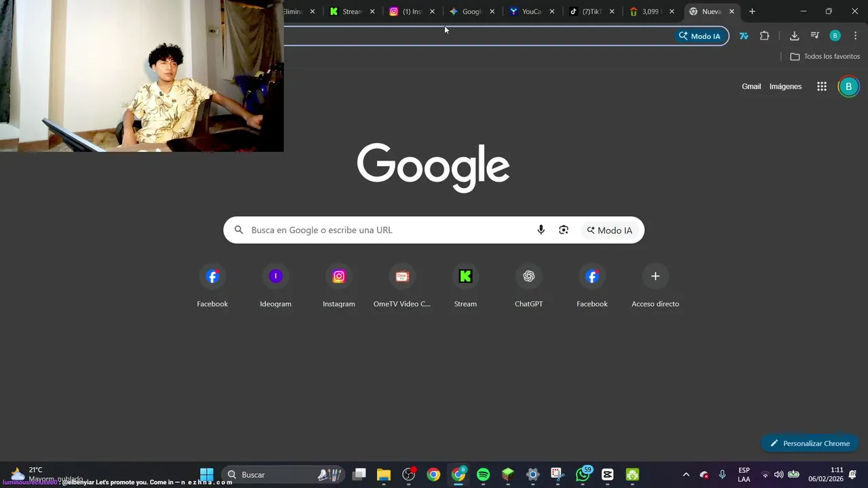The image size is (868, 488).
Task: Click the taskbar Buscar search box
Action: [283, 474]
